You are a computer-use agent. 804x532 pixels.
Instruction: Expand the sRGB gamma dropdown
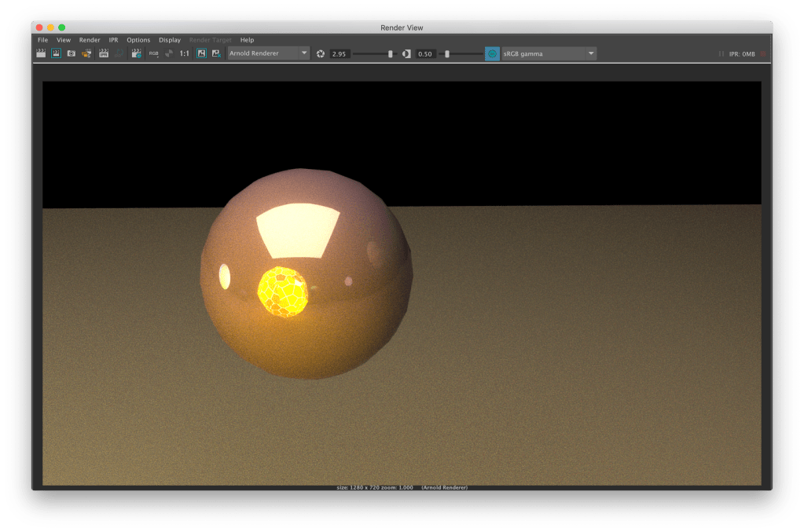click(x=548, y=53)
